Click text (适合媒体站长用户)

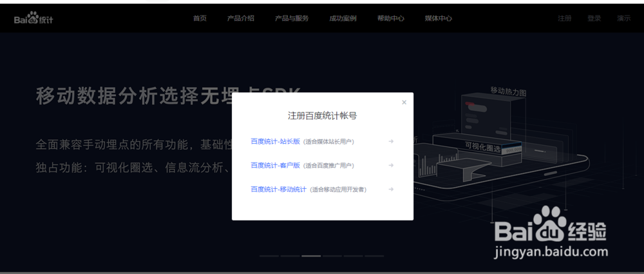point(328,142)
